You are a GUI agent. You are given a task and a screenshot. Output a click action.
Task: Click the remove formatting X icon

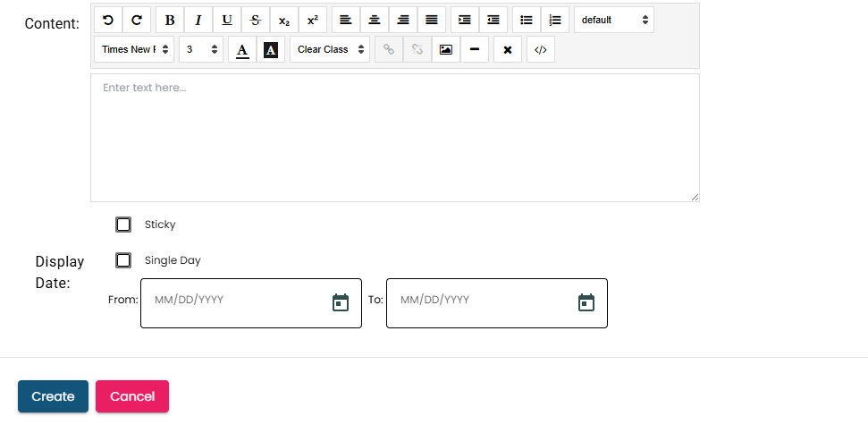click(x=507, y=49)
